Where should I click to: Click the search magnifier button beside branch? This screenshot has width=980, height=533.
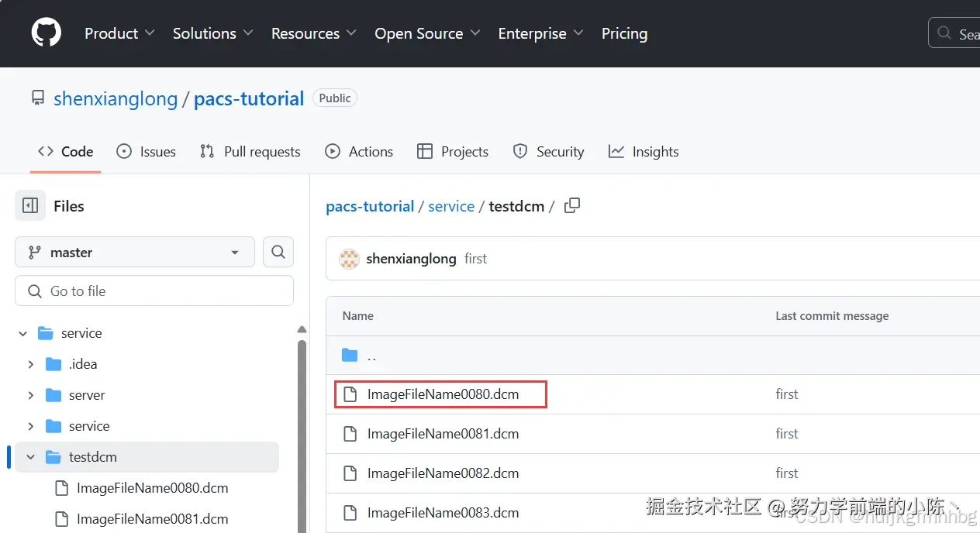point(278,253)
